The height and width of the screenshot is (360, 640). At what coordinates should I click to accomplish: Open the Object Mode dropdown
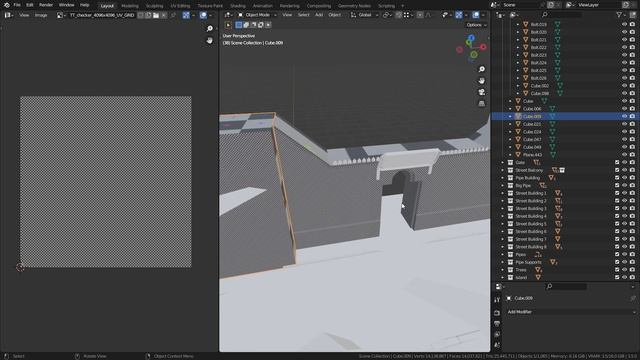(257, 15)
